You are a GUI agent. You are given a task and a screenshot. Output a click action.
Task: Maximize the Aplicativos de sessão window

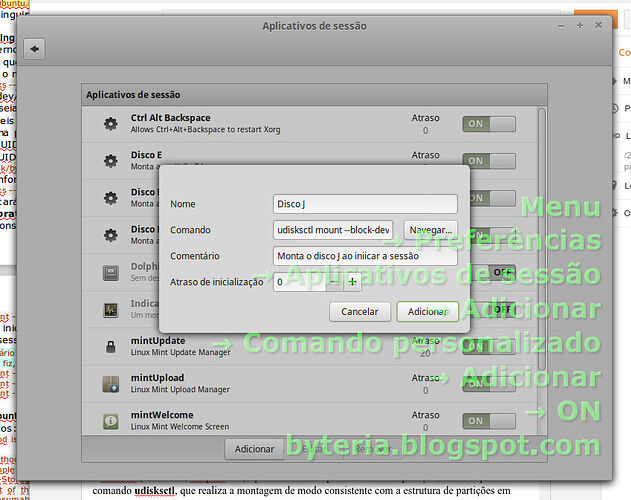click(x=580, y=25)
